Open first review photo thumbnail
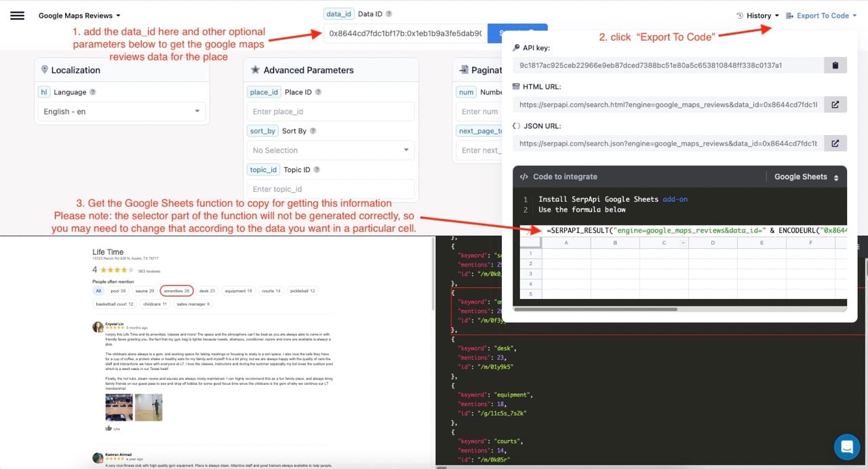Image resolution: width=868 pixels, height=469 pixels. tap(119, 407)
